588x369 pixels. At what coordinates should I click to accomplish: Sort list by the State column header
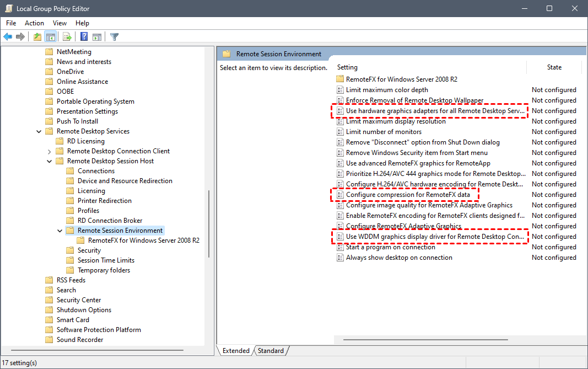click(554, 67)
